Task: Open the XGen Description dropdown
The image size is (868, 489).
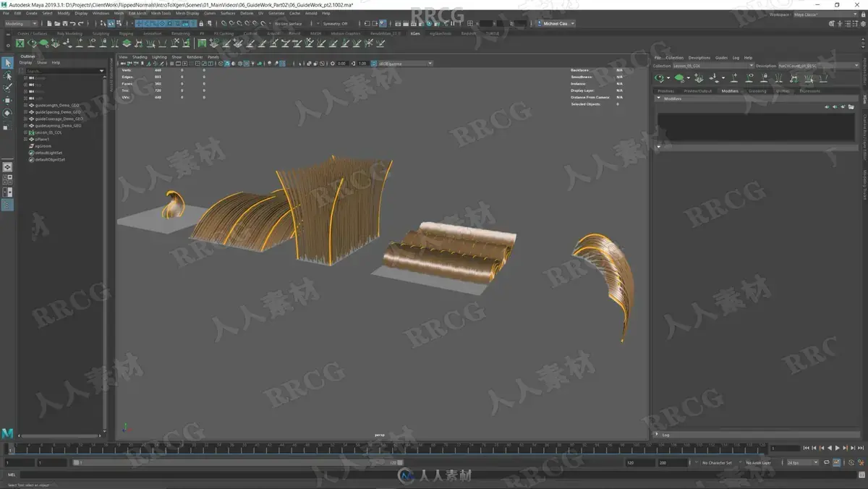Action: 818,66
